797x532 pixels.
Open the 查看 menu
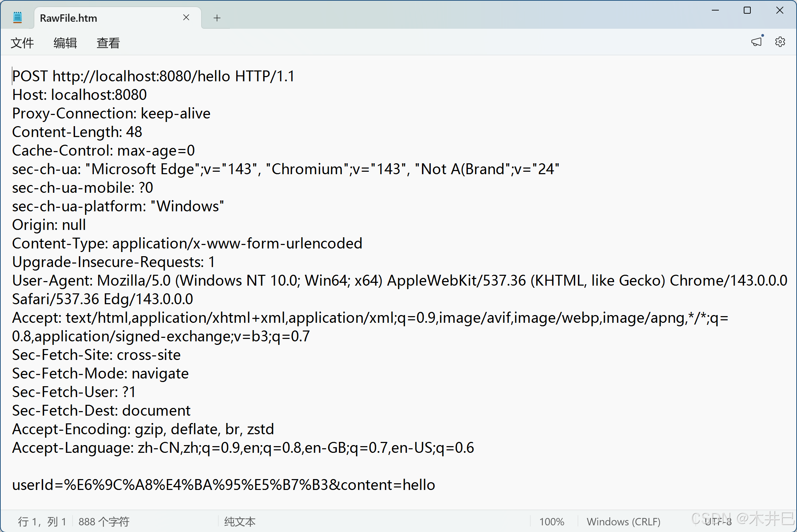coord(108,43)
